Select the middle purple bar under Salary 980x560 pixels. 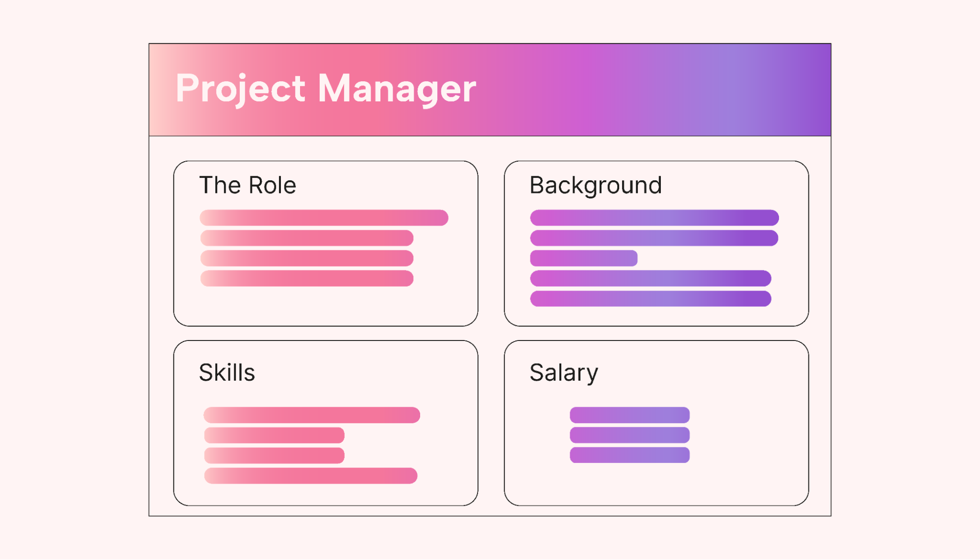click(x=629, y=435)
